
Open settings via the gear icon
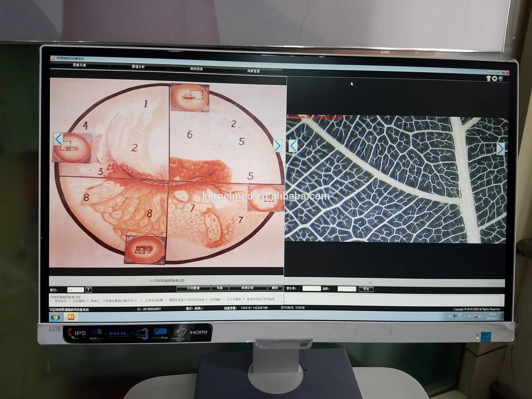pos(494,78)
